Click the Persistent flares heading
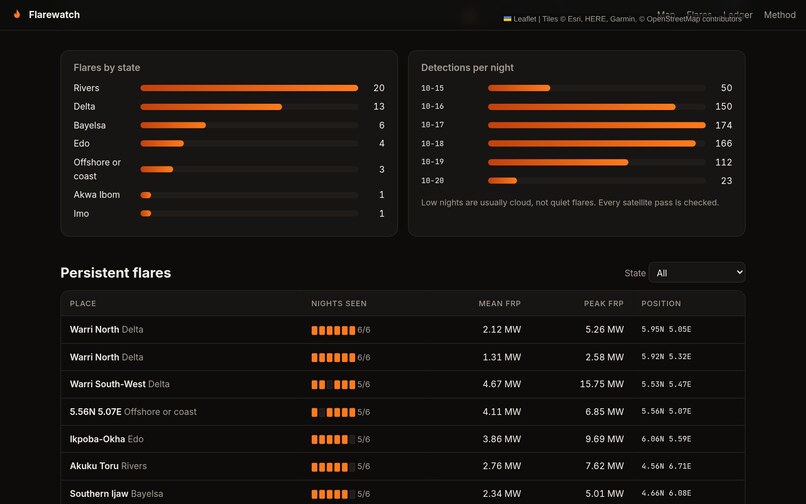This screenshot has width=806, height=504. [x=116, y=273]
